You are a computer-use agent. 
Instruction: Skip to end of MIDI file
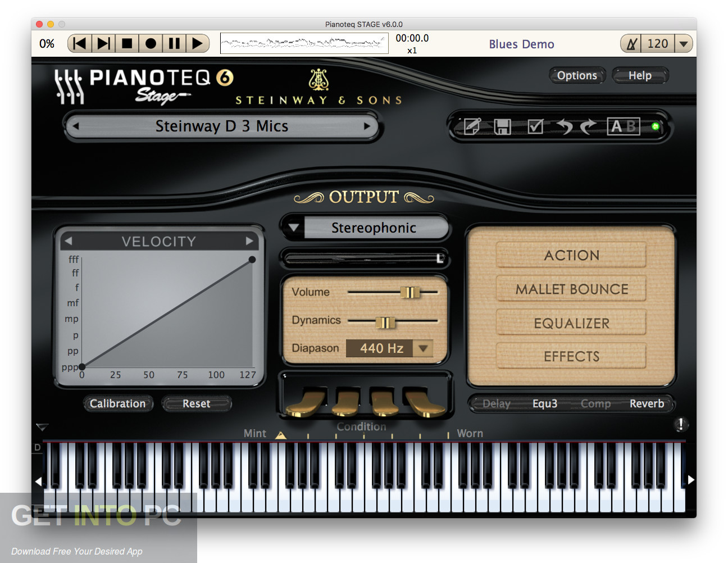(x=103, y=43)
